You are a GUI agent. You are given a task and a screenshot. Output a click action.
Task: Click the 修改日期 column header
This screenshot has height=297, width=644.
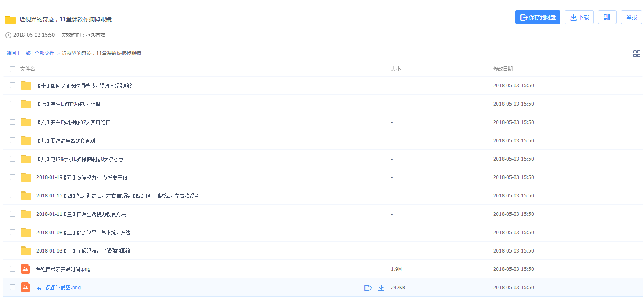[503, 69]
